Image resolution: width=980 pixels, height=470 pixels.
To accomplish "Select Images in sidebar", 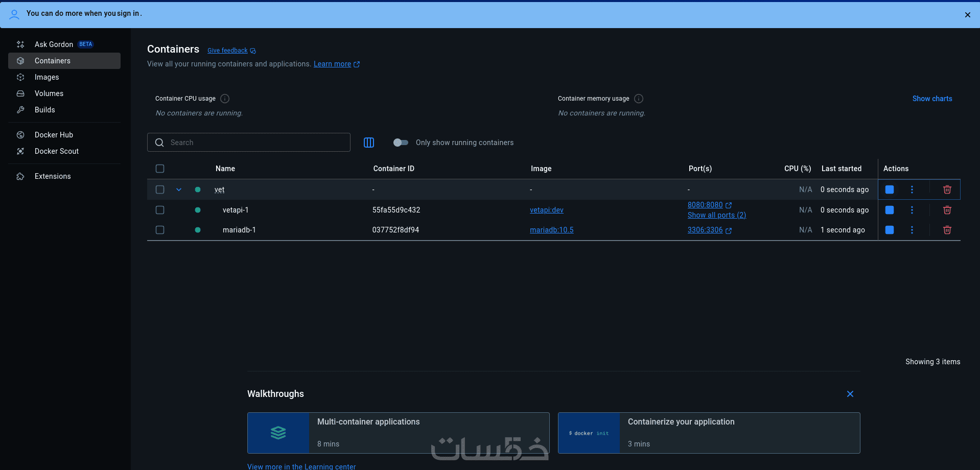I will pos(64,77).
